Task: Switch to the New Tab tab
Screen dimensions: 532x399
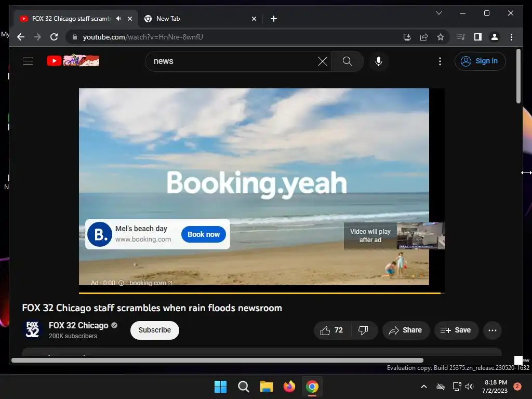Action: [x=200, y=19]
